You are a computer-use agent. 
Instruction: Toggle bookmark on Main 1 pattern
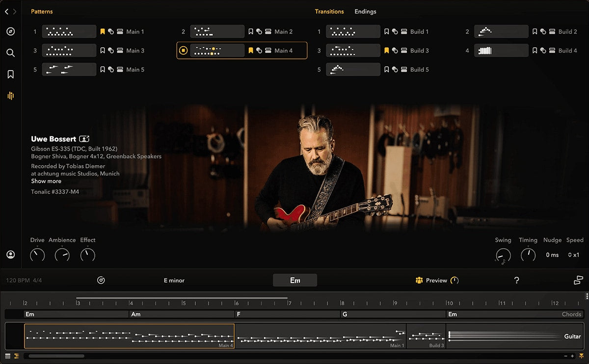point(103,31)
